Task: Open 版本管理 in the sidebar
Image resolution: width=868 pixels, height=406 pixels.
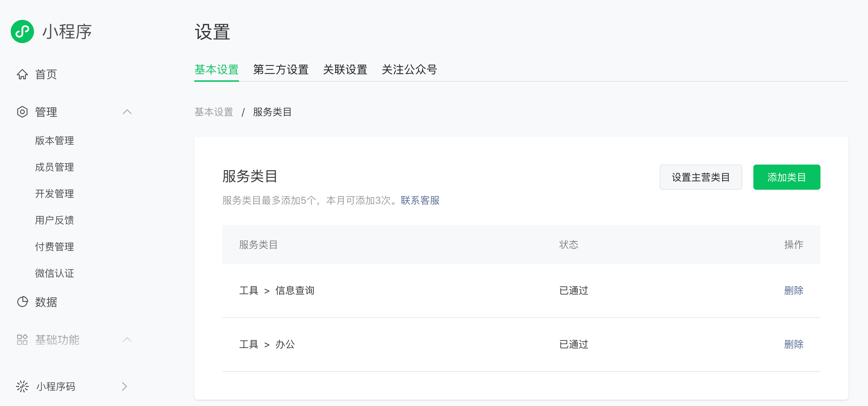Action: (55, 140)
